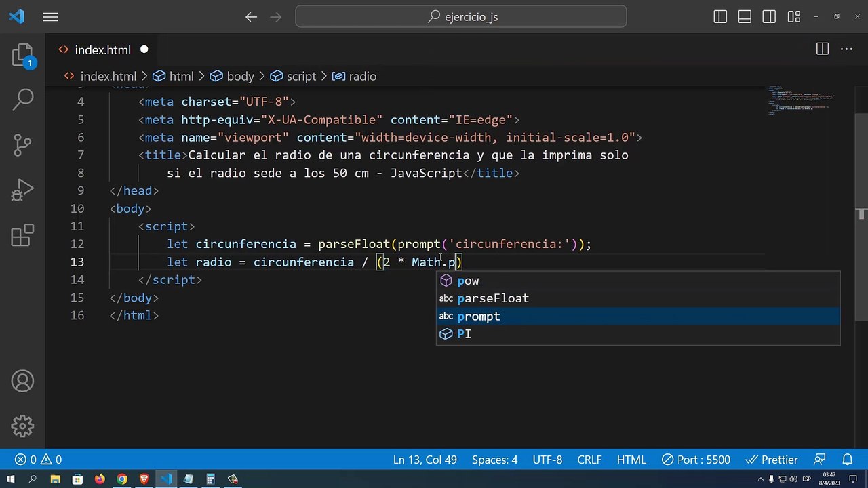Screen dimensions: 868x488
Task: Open the Explorer view in activity bar
Action: [22, 56]
